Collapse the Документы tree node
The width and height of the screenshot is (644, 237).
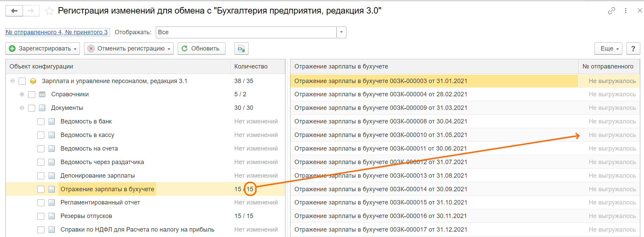point(22,108)
